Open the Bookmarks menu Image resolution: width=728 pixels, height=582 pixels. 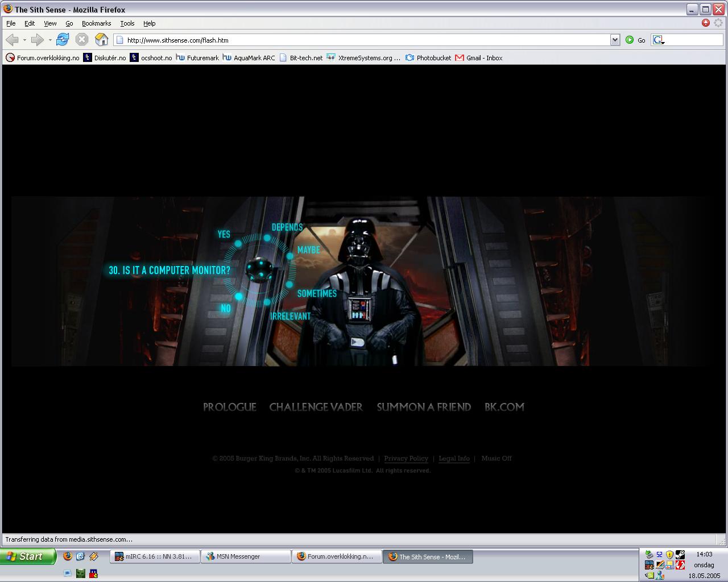96,23
